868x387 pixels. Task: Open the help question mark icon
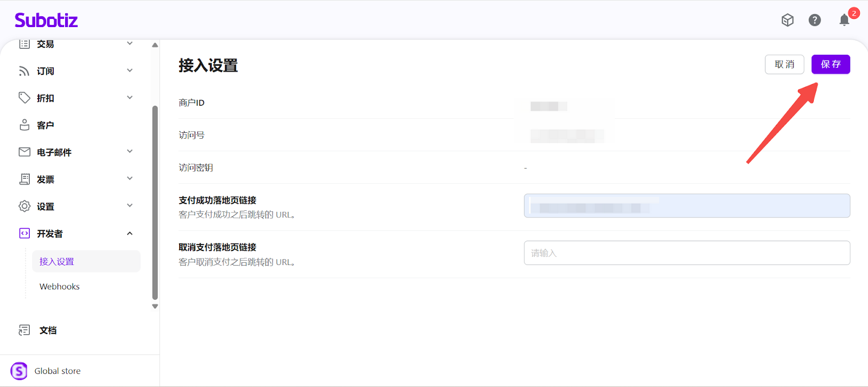814,20
